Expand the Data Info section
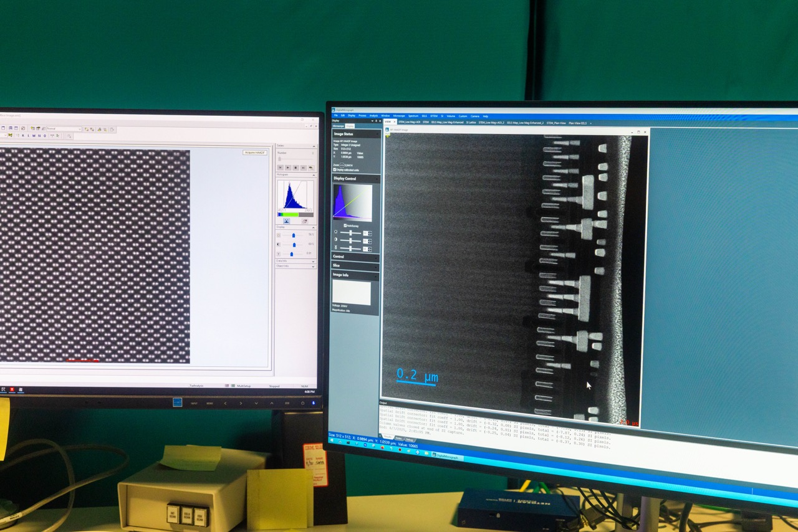Image resolution: width=798 pixels, height=532 pixels. click(x=296, y=260)
